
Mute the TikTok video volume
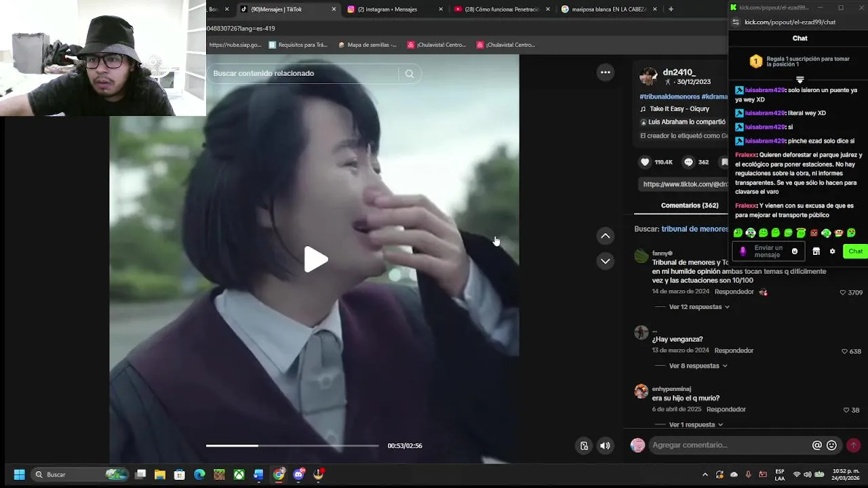click(605, 445)
